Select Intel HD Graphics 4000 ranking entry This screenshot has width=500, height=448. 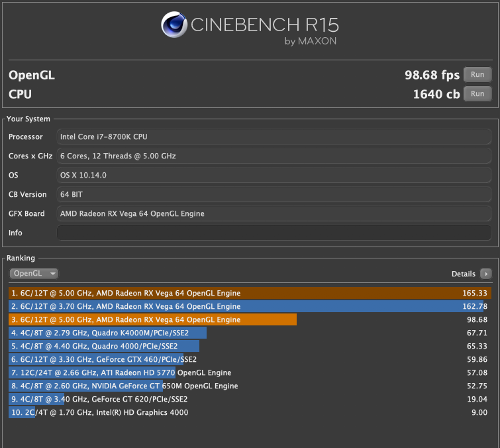250,412
